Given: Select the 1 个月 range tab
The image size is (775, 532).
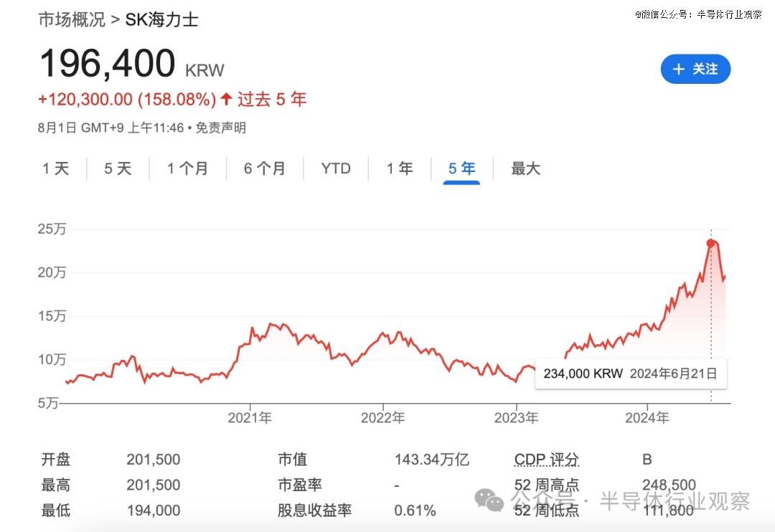Looking at the screenshot, I should (x=187, y=168).
